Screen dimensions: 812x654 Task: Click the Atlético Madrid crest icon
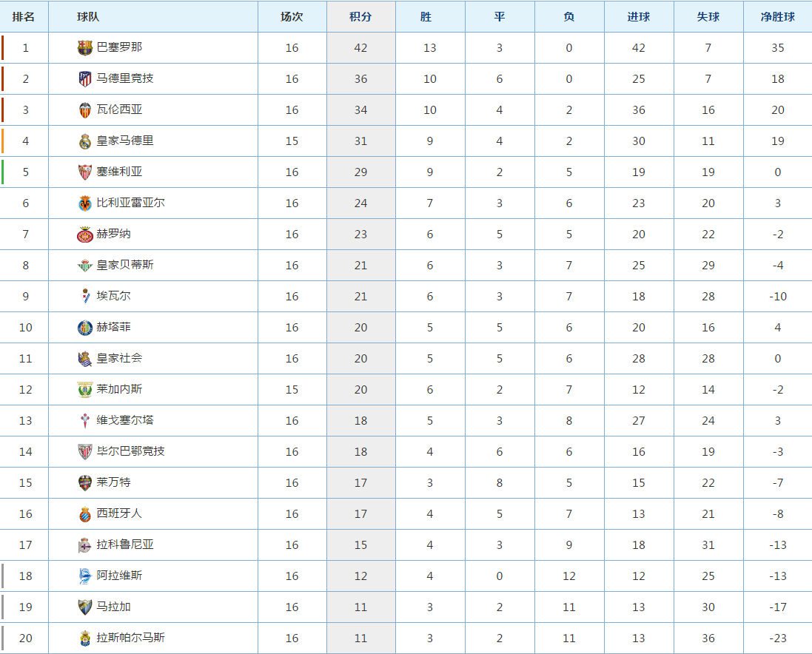pyautogui.click(x=85, y=78)
